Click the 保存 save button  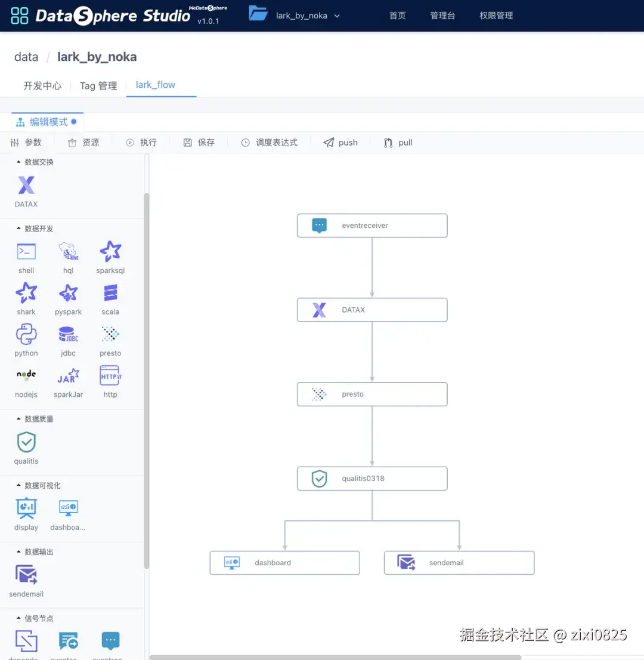(199, 142)
